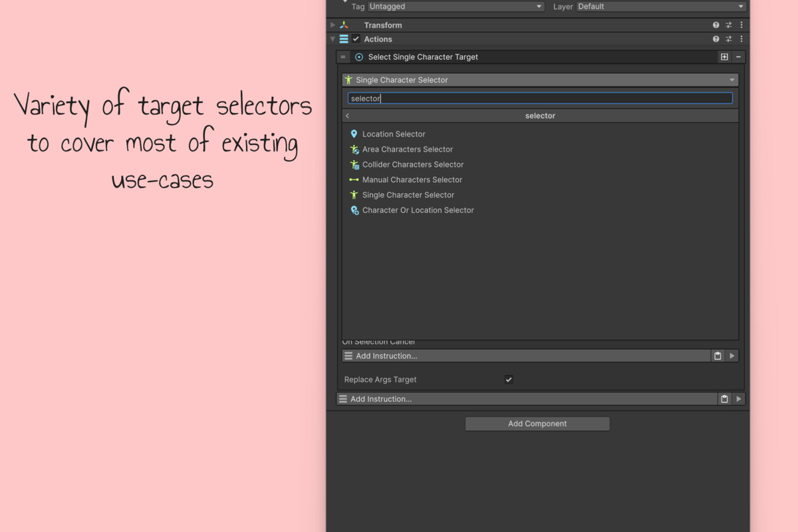798x532 pixels.
Task: Open help for the Actions component
Action: click(716, 39)
